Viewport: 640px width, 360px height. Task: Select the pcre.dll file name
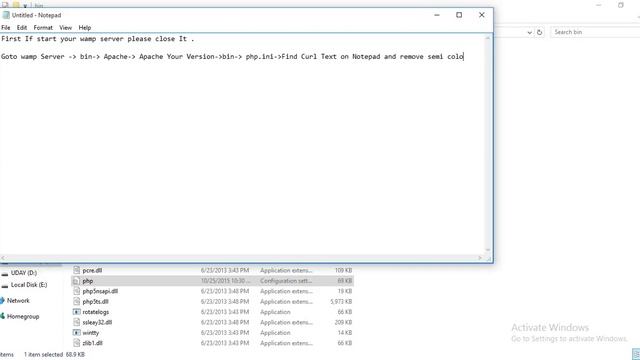click(x=92, y=270)
